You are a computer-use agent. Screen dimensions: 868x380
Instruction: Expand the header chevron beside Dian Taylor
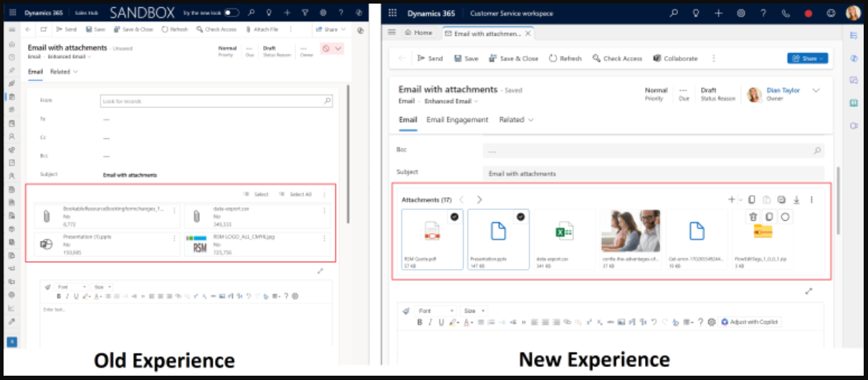[816, 90]
